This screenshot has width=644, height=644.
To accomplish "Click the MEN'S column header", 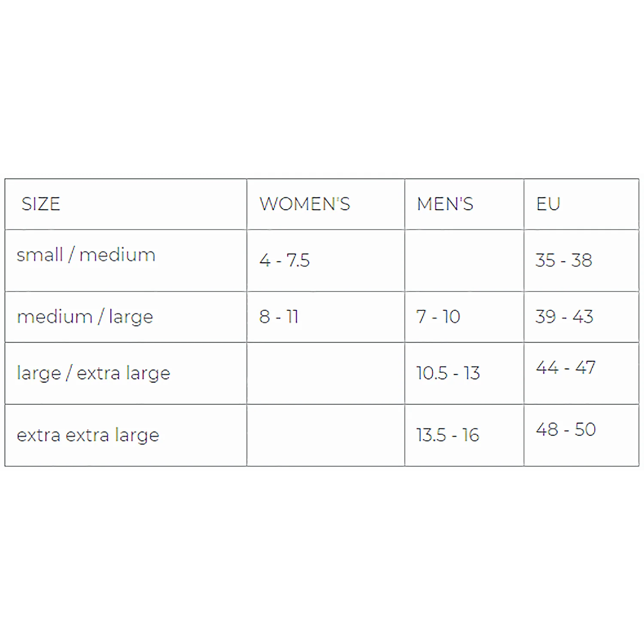I will [445, 204].
